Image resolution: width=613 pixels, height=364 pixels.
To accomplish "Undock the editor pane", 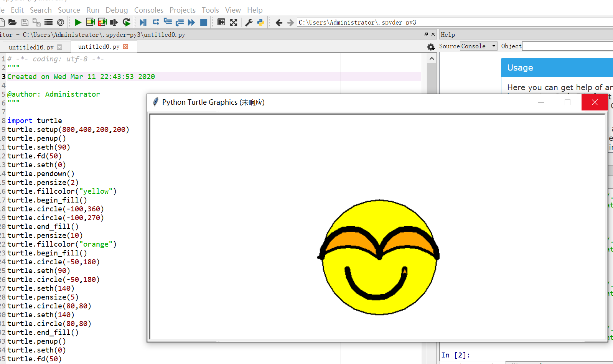I will tap(426, 35).
